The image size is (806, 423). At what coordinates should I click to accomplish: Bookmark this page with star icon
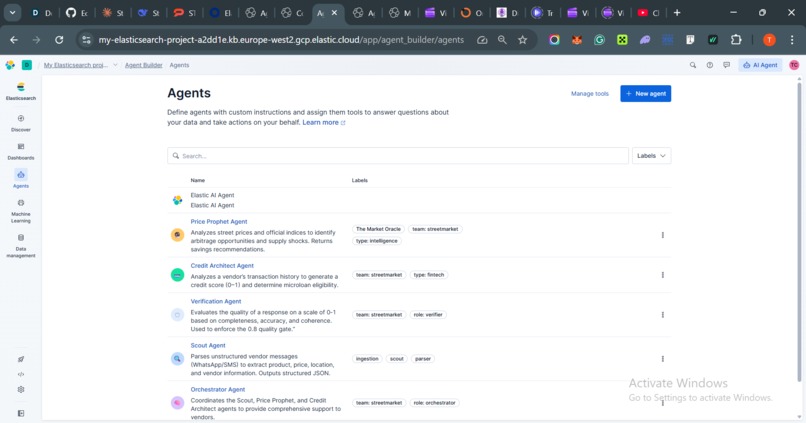(x=522, y=40)
